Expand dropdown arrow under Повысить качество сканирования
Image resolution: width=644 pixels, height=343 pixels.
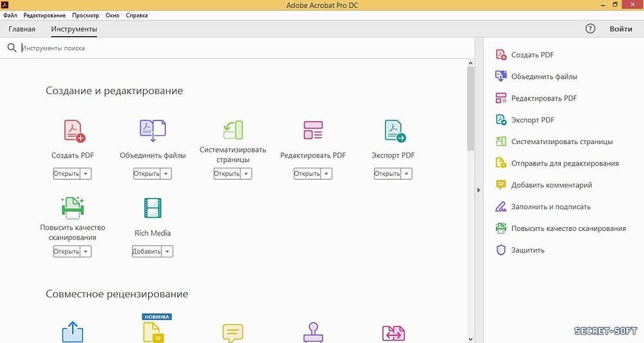click(86, 252)
